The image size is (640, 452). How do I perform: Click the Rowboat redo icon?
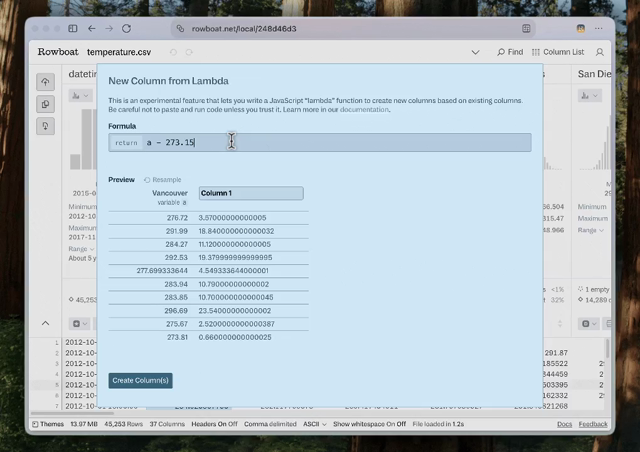pyautogui.click(x=189, y=52)
